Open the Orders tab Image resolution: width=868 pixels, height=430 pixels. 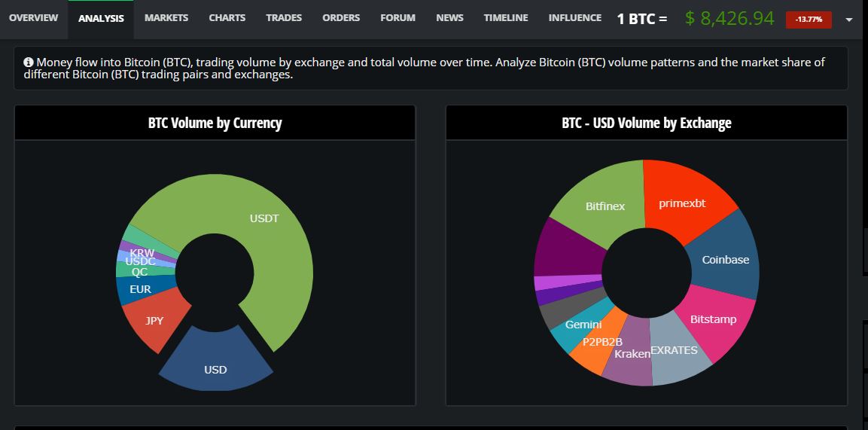pyautogui.click(x=341, y=18)
